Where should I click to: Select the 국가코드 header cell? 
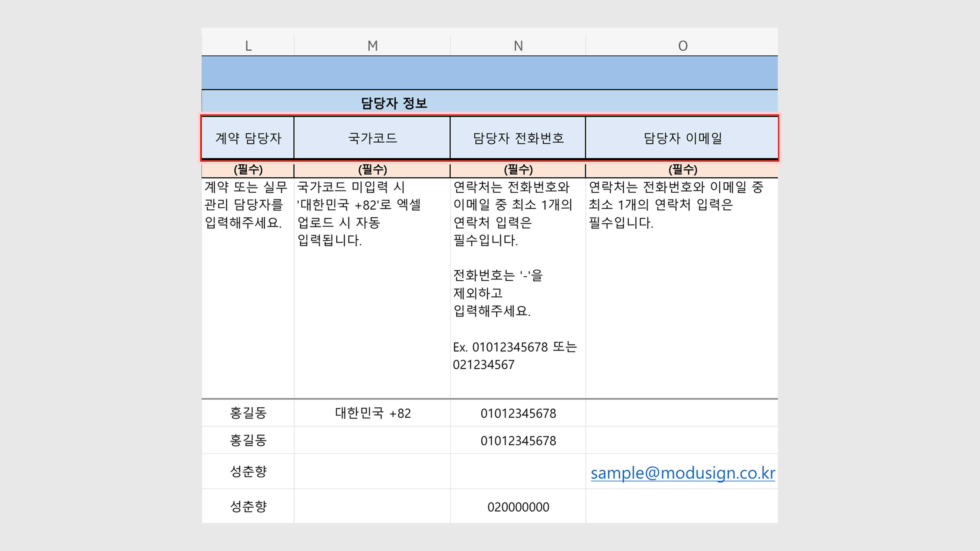click(372, 138)
